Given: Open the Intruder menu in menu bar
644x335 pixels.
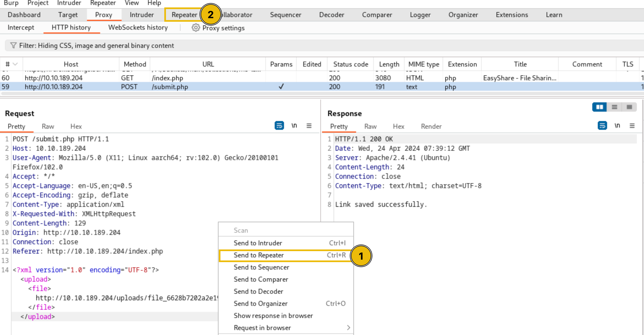Looking at the screenshot, I should pos(69,3).
